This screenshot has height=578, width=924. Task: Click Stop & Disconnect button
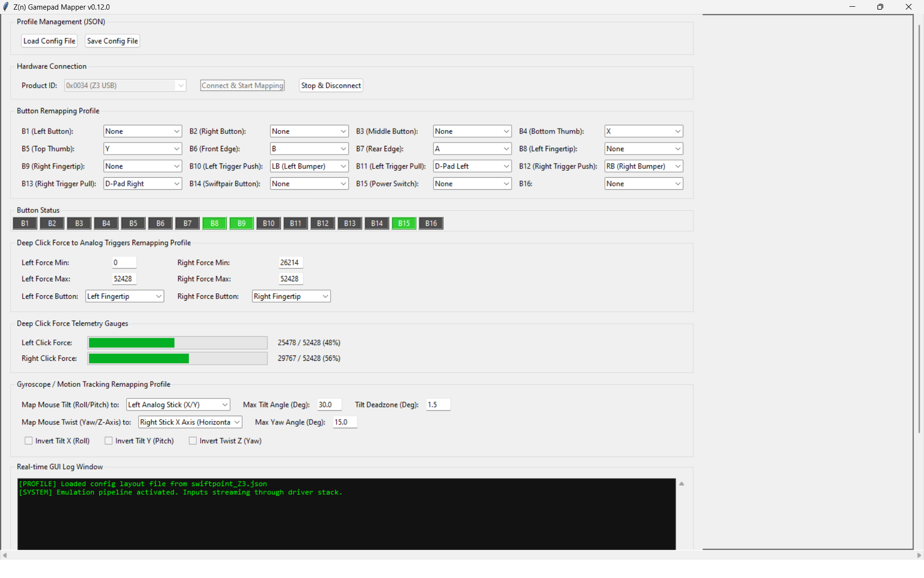(x=331, y=85)
